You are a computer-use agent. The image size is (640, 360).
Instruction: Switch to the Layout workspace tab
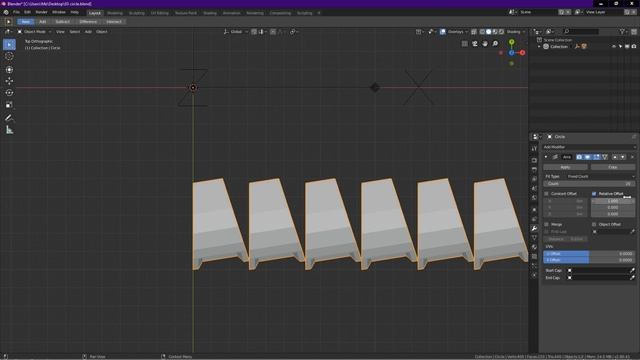tap(95, 13)
